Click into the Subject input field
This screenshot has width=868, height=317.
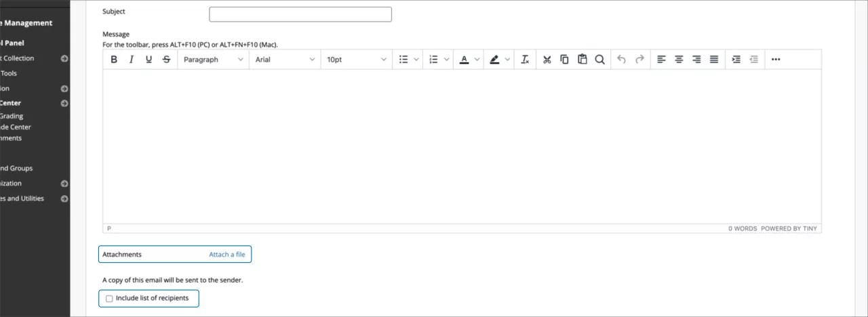tap(300, 14)
